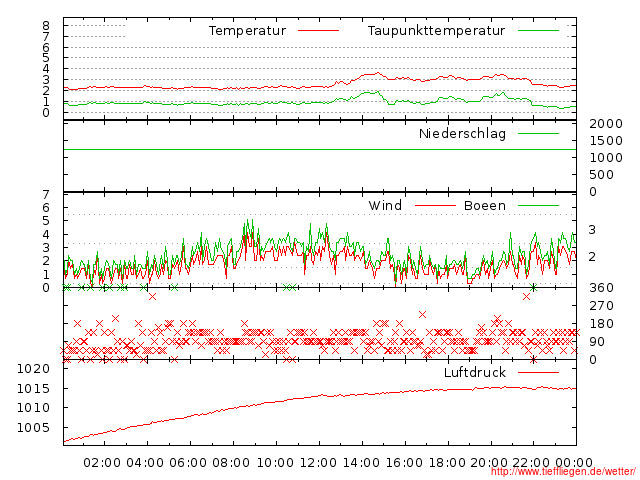Click the Boeen legend label
This screenshot has width=640, height=480.
(485, 205)
